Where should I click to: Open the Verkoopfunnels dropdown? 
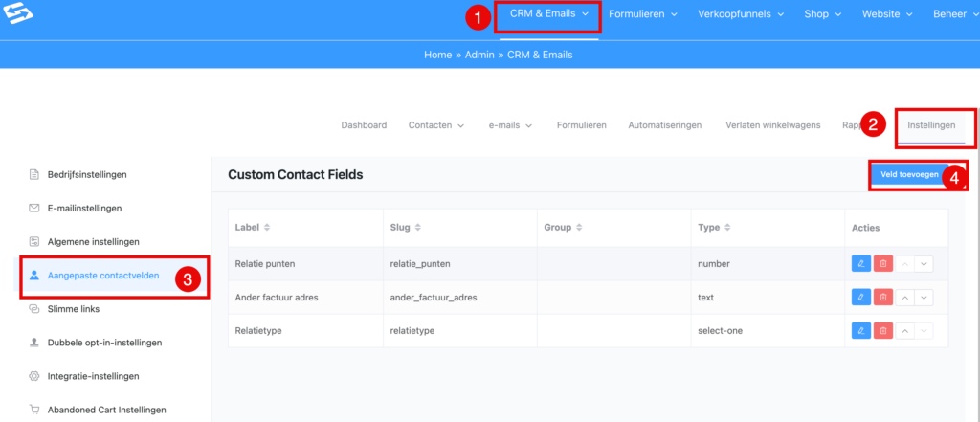tap(754, 14)
